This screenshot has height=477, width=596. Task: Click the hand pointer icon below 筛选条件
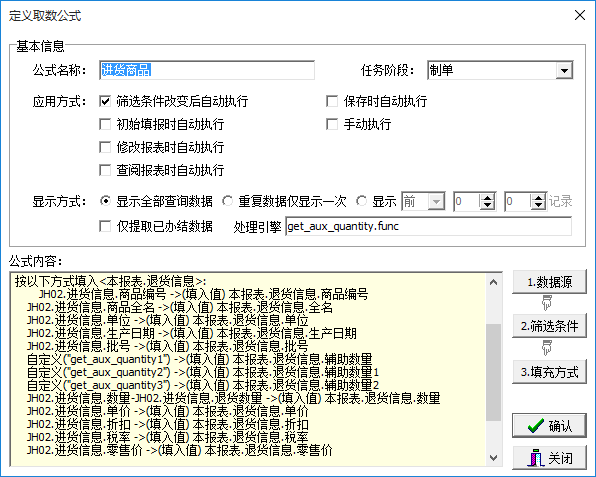547,348
